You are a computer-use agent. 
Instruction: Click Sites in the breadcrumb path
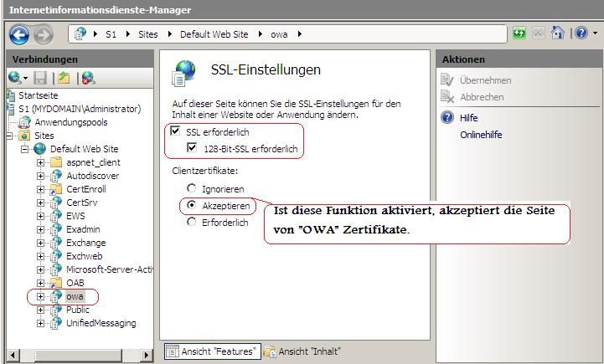click(x=148, y=34)
